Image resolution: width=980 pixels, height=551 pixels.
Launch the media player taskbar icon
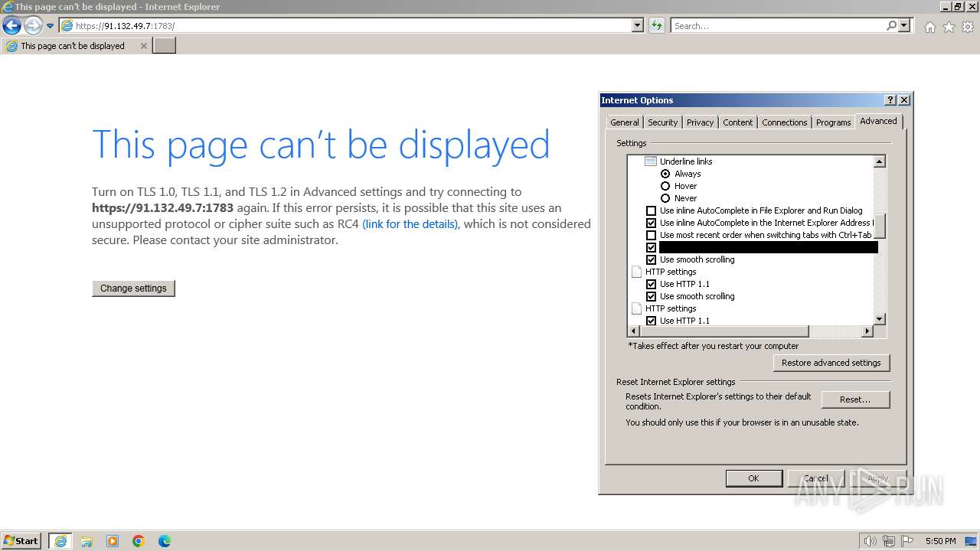113,541
